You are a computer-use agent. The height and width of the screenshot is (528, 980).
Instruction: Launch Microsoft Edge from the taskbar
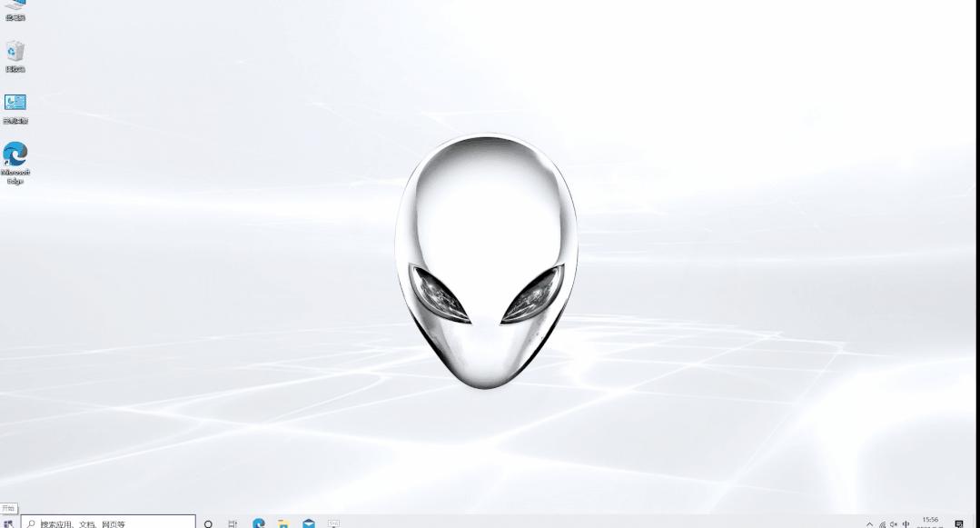(x=259, y=523)
